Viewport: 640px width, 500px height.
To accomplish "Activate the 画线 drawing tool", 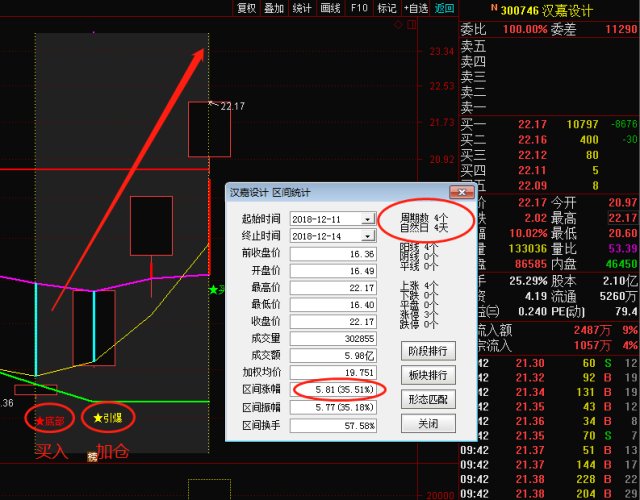I will (x=331, y=8).
